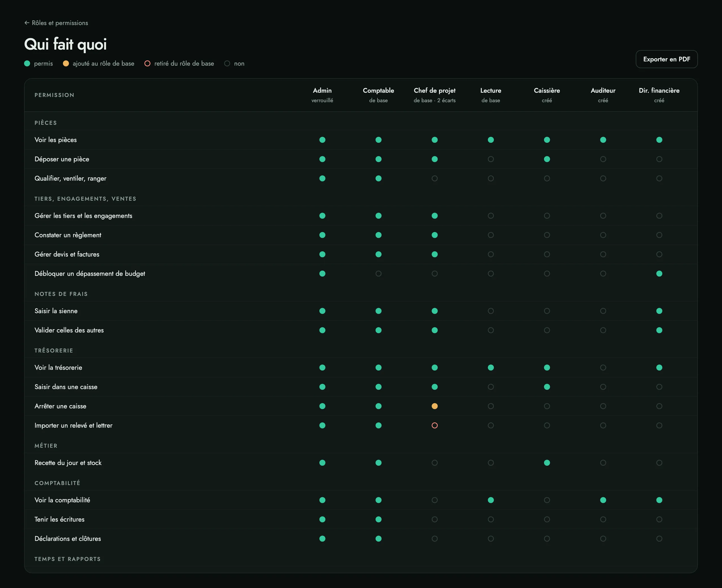
Task: Toggle Voir la trésorerie for Auditeur
Action: pos(603,368)
